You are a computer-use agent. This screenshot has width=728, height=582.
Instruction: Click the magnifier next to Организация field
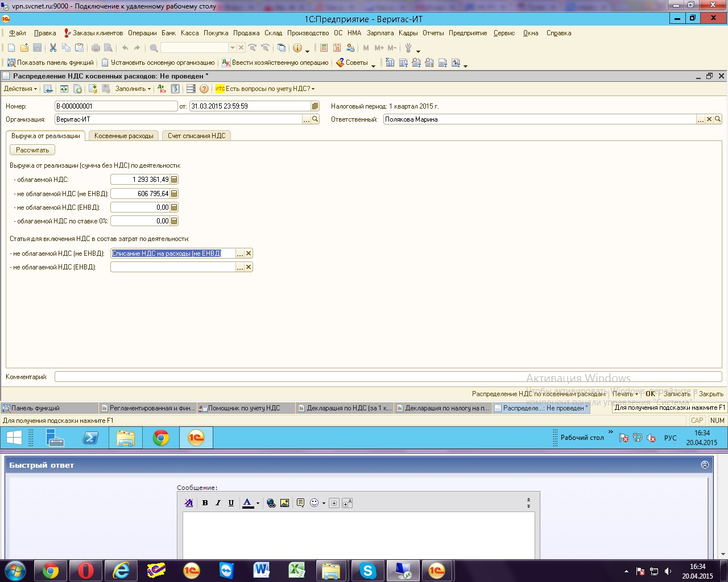click(315, 119)
